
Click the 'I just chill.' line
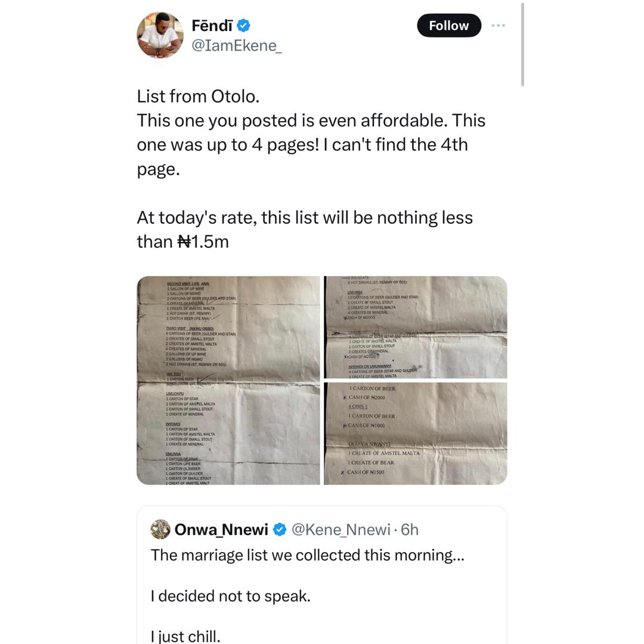tap(185, 636)
